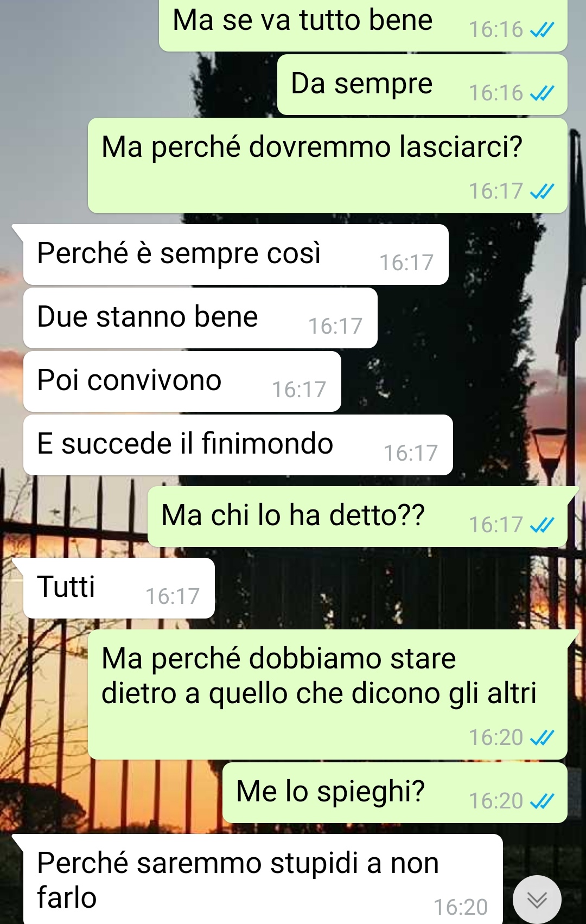
Task: Click read ticks on 'Da sempre' message
Action: 542,93
